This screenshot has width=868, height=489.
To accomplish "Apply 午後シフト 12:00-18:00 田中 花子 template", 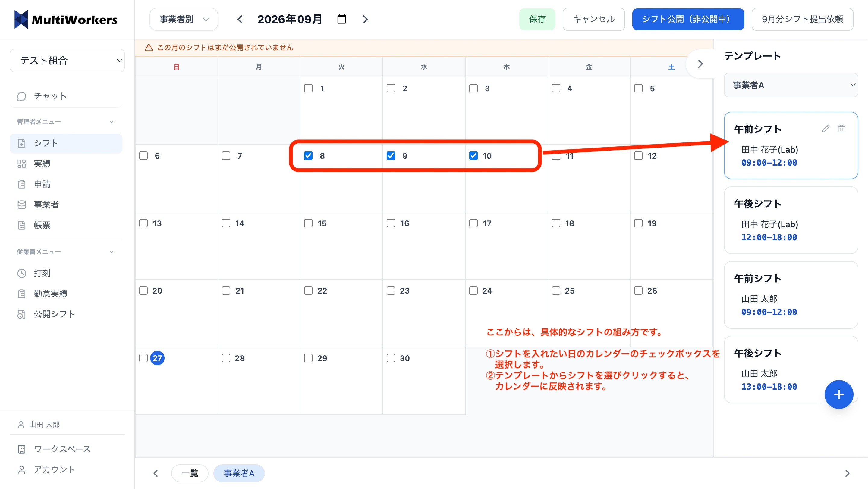I will pos(791,220).
